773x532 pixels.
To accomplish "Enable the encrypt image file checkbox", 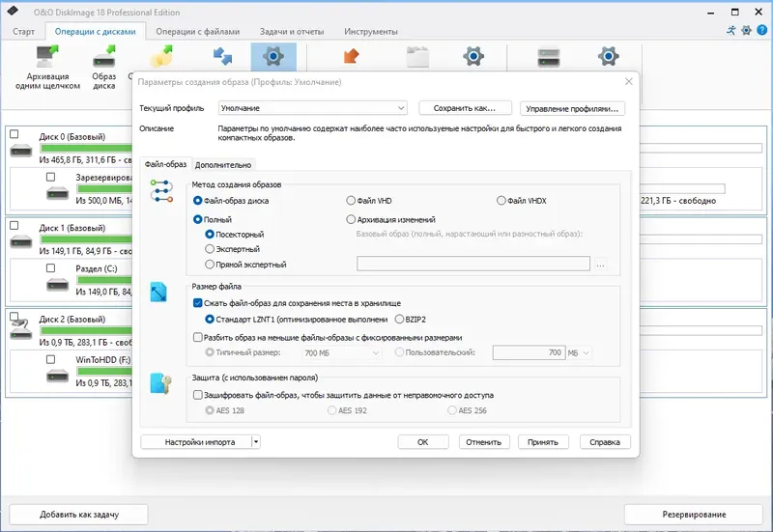I will click(x=198, y=395).
